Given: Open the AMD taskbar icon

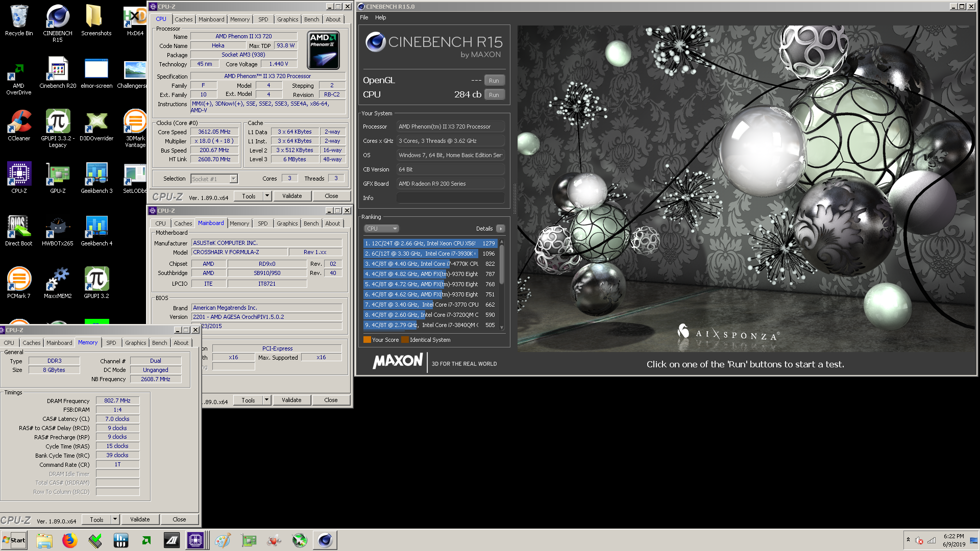Looking at the screenshot, I should [146, 540].
